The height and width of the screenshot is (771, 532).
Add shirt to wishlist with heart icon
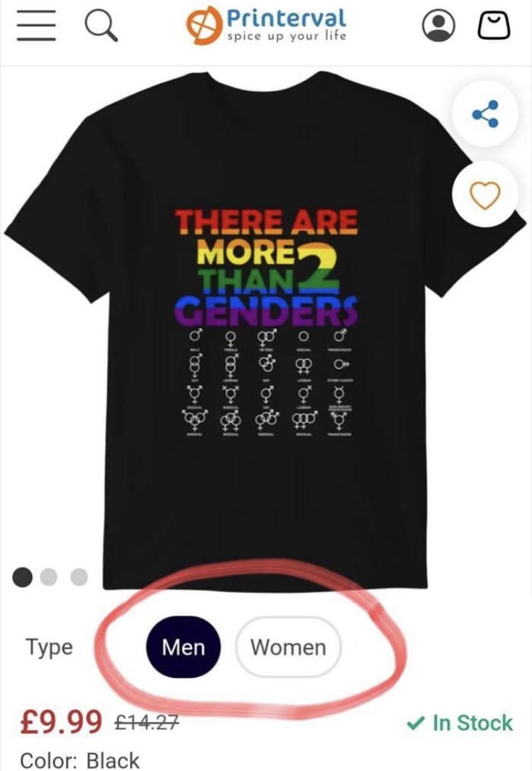click(485, 195)
